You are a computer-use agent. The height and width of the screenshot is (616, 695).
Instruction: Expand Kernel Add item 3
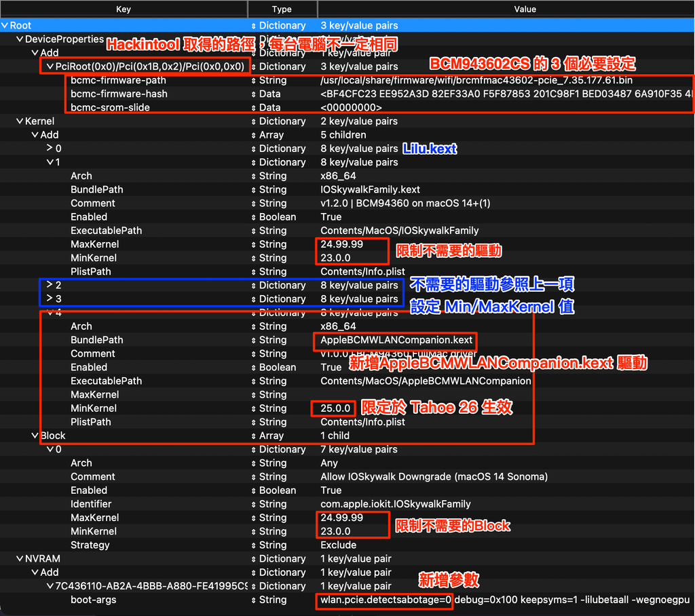50,299
